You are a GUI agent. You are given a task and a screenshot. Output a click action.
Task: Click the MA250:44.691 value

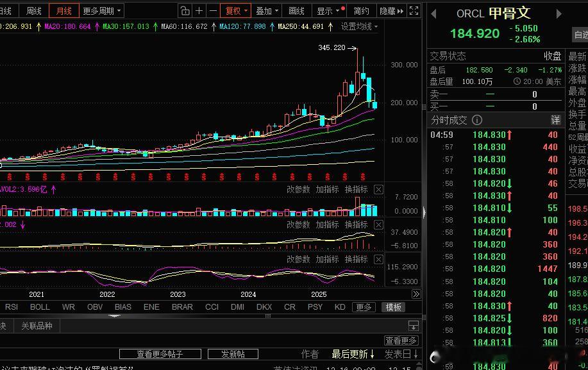pos(300,27)
